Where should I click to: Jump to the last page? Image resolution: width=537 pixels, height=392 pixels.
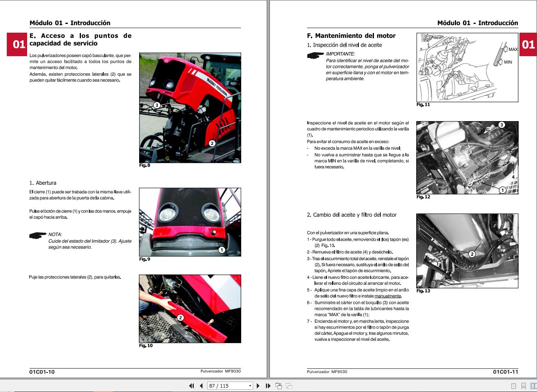pyautogui.click(x=268, y=386)
